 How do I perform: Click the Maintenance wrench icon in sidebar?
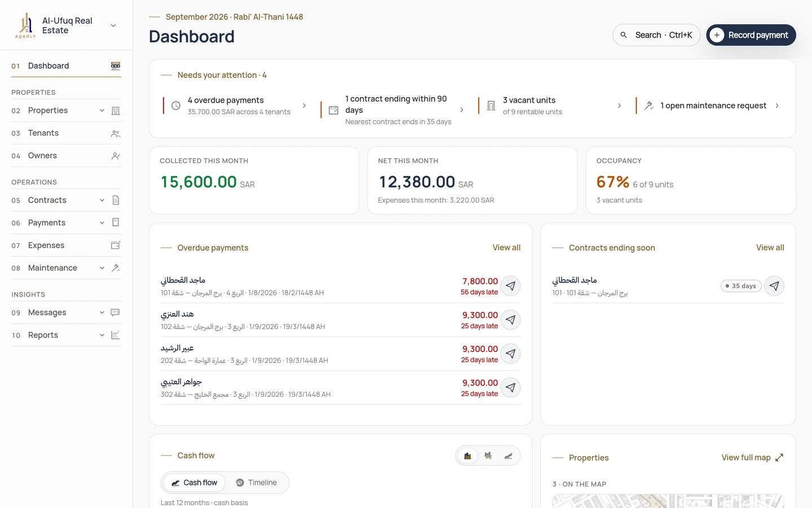click(x=116, y=268)
